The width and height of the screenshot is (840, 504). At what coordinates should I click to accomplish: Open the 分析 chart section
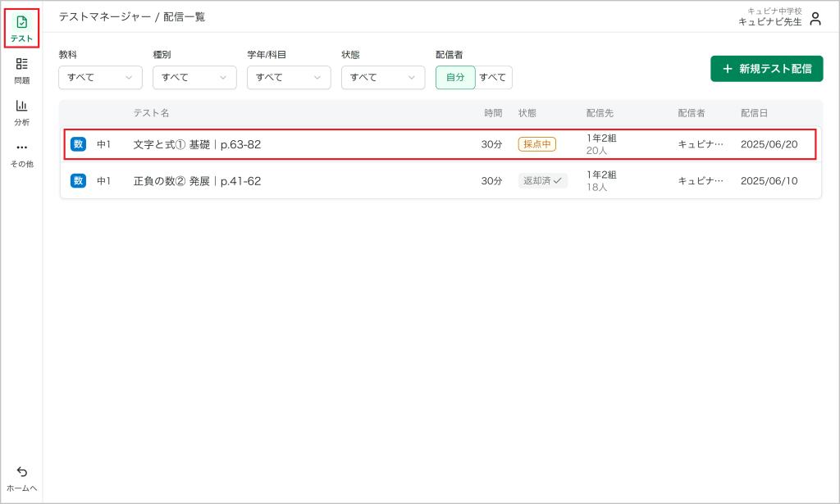(x=21, y=112)
